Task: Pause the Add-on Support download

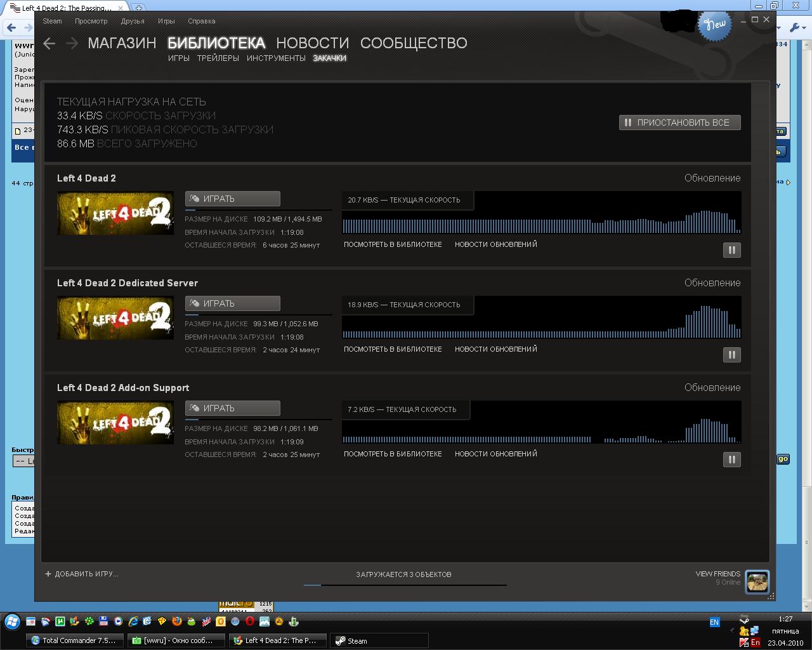Action: click(731, 460)
